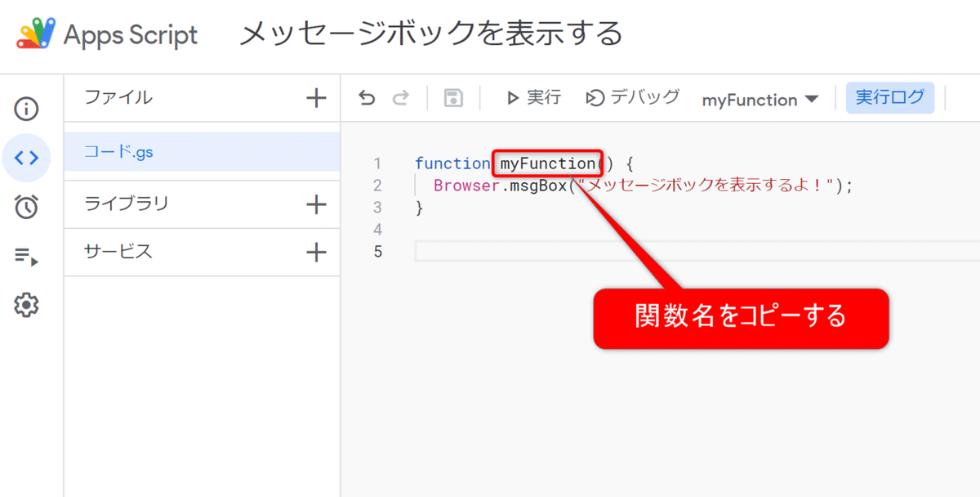Open the Editor panel in the left sidebar
Viewport: 980px width, 497px height.
click(27, 157)
